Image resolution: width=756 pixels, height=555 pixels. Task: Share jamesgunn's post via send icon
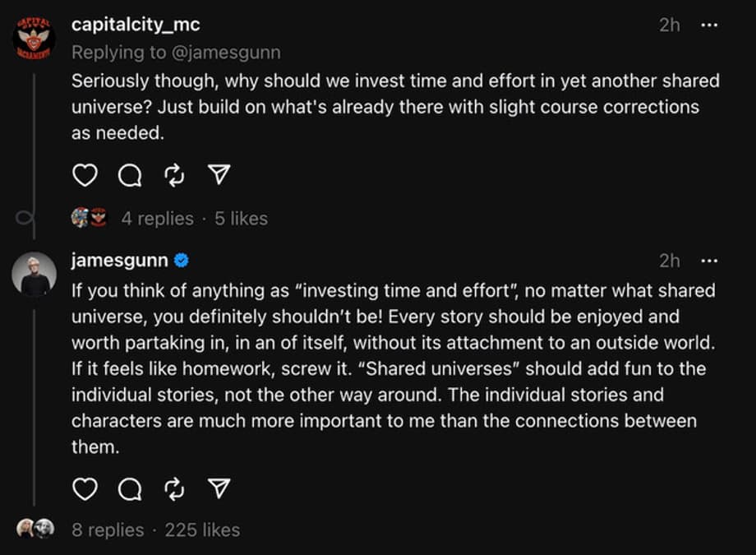[219, 489]
